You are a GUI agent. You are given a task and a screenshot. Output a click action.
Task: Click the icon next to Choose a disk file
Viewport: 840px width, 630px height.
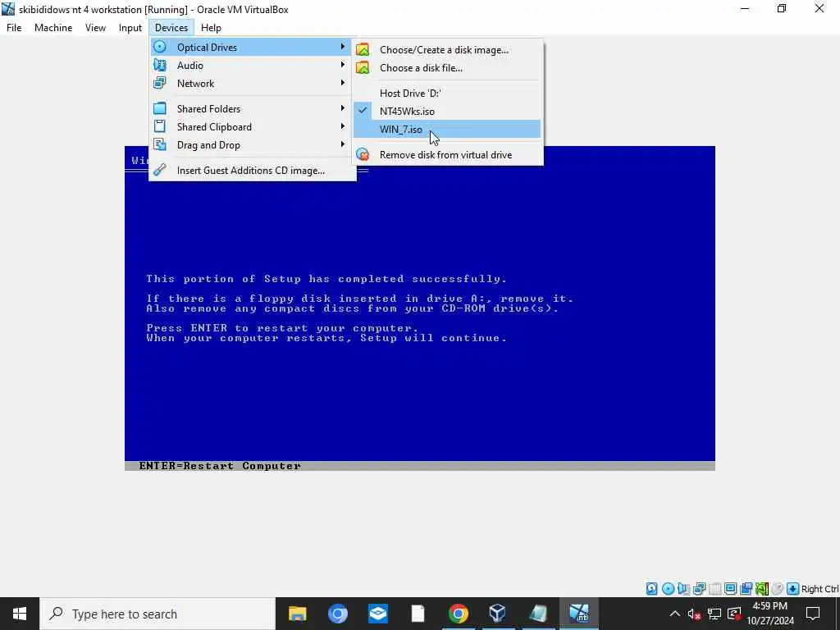pos(363,67)
